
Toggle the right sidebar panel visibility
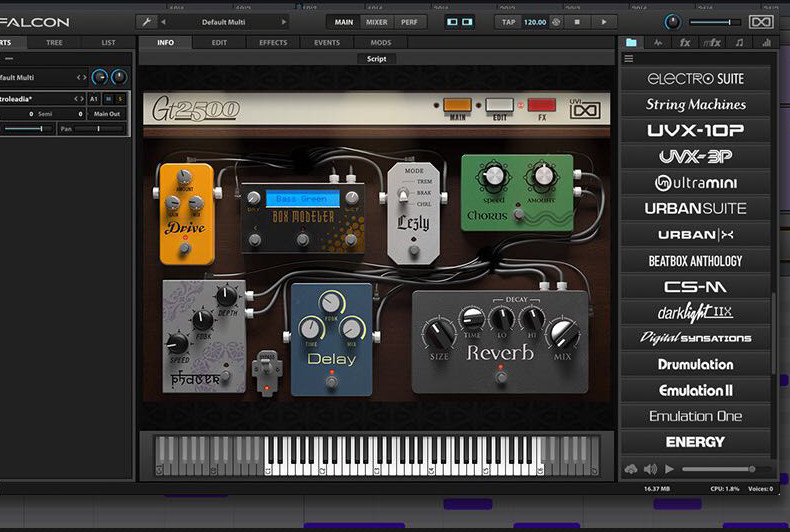467,22
